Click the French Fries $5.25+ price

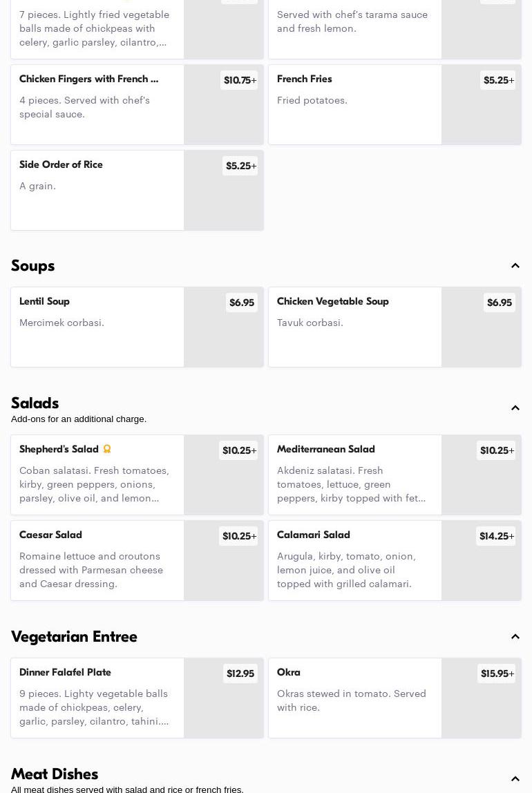tap(498, 80)
